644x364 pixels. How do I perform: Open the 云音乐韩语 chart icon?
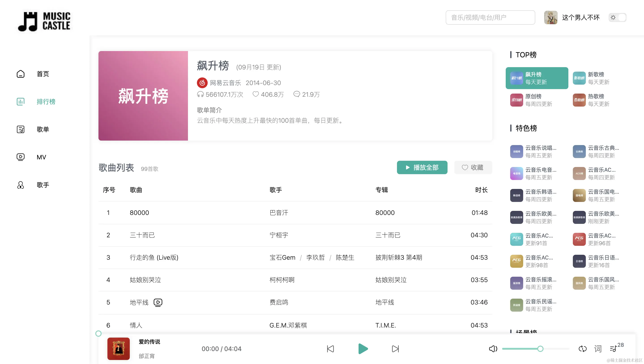[516, 195]
